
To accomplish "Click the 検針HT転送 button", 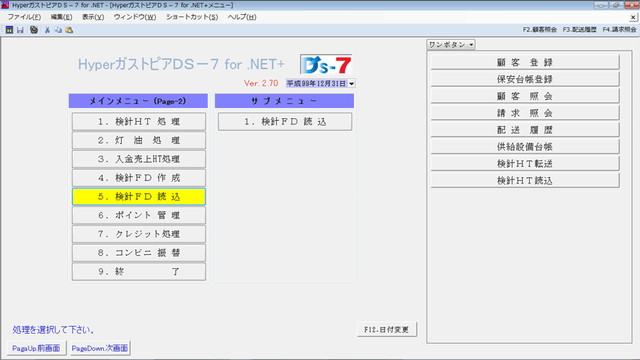I will tap(525, 164).
